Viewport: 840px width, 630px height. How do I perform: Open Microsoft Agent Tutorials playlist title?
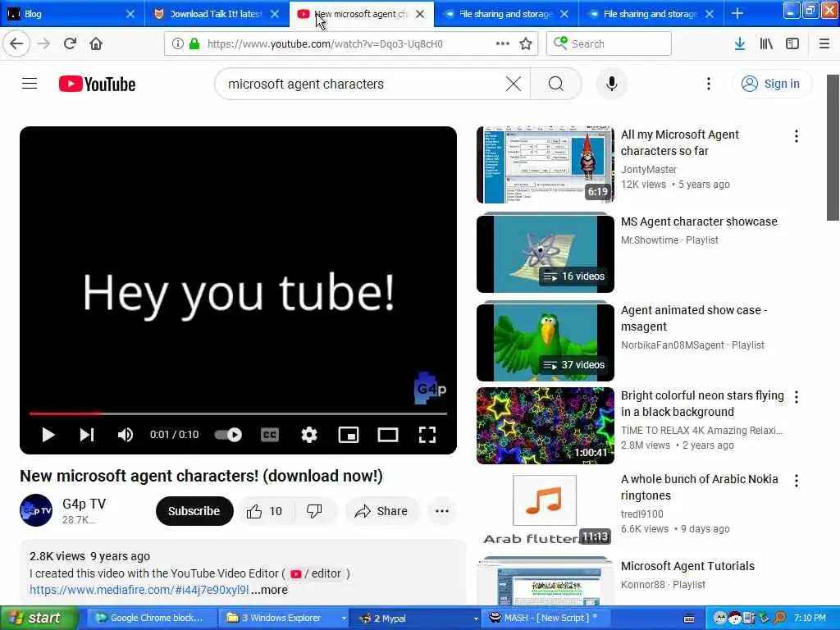[688, 566]
